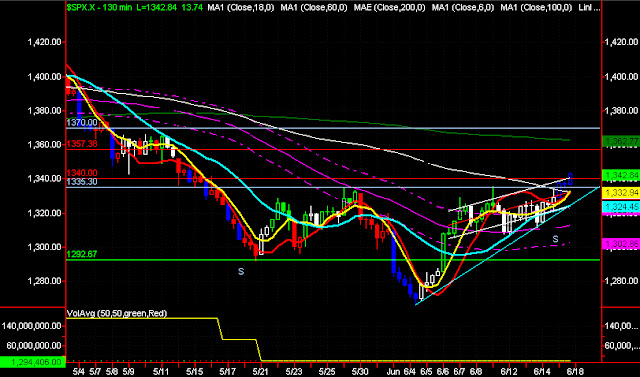Click the bright green 1,342.84 price tag
Viewport: 640px width, 377px height.
click(620, 175)
